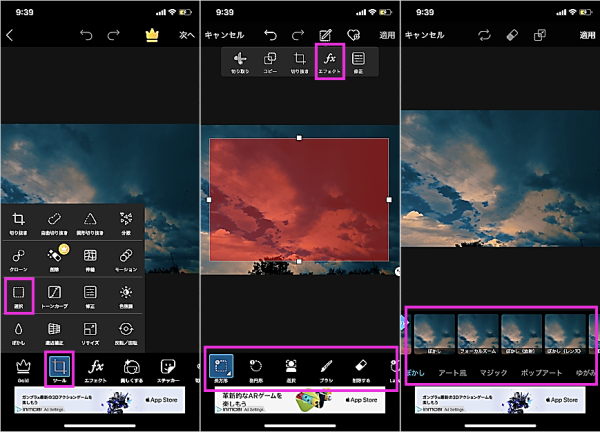600x432 pixels.
Task: Select the Blur droplet tool
Action: [x=18, y=333]
